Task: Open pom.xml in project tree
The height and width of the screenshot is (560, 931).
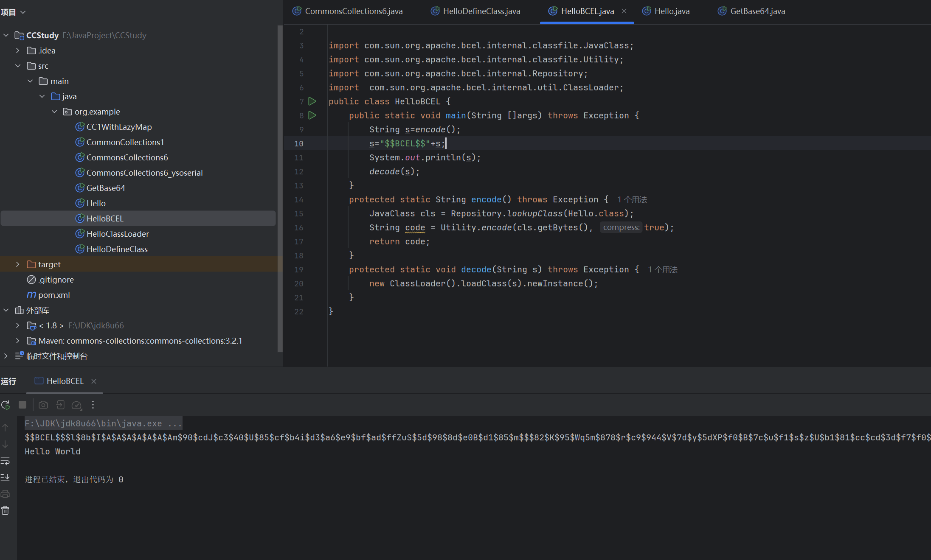Action: pos(54,295)
